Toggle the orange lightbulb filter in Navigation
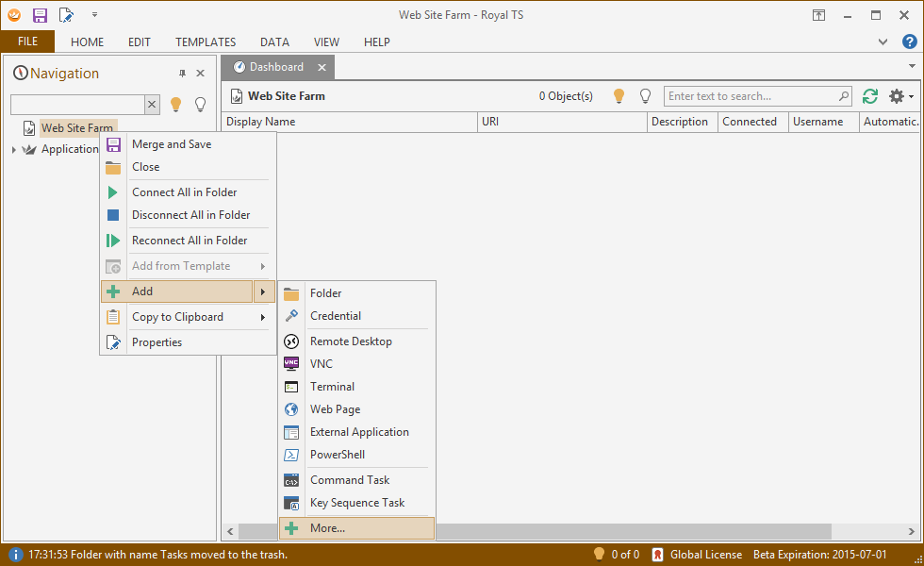This screenshot has height=566, width=924. click(x=175, y=105)
